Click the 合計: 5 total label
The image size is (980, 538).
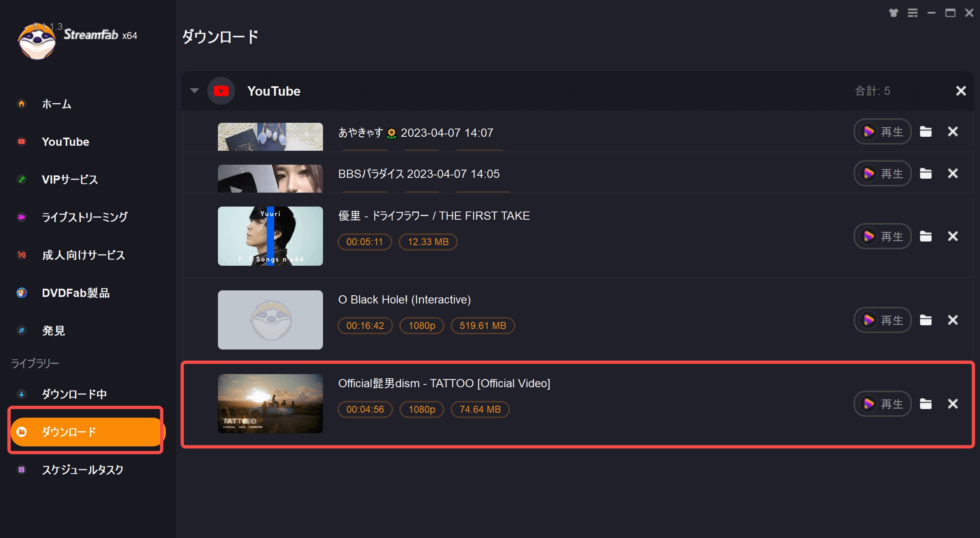point(872,91)
